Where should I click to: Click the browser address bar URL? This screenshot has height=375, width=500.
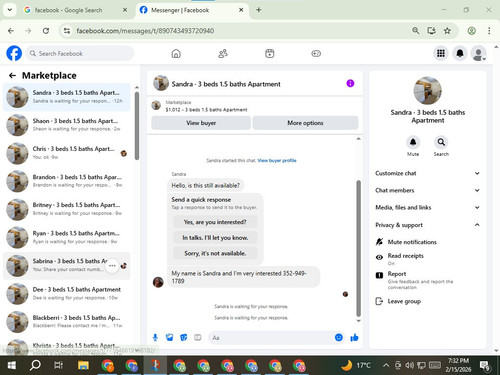[145, 31]
